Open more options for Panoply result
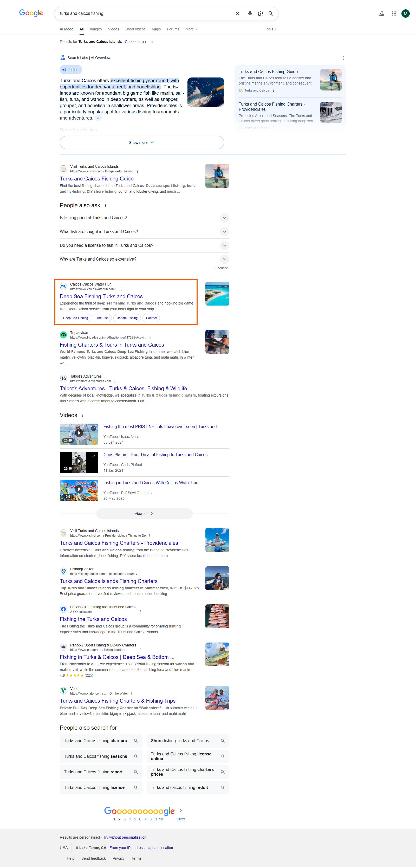416x868 pixels. pos(140,650)
